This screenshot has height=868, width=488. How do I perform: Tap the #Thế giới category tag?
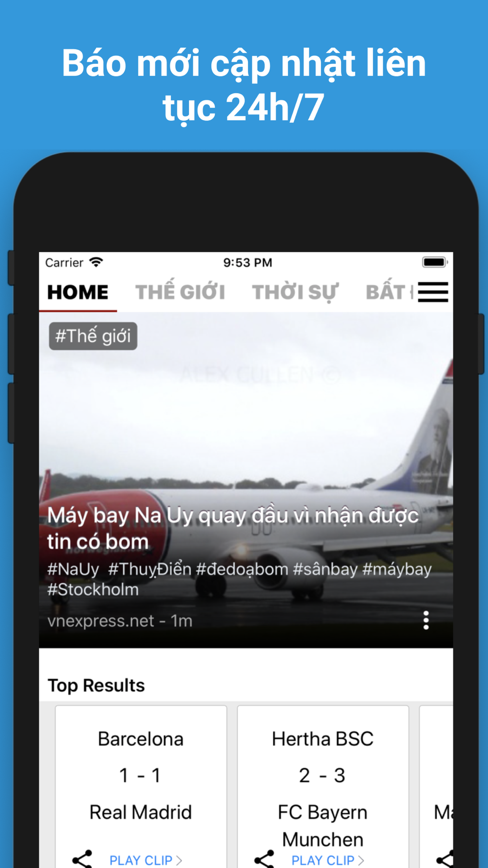pos(93,336)
